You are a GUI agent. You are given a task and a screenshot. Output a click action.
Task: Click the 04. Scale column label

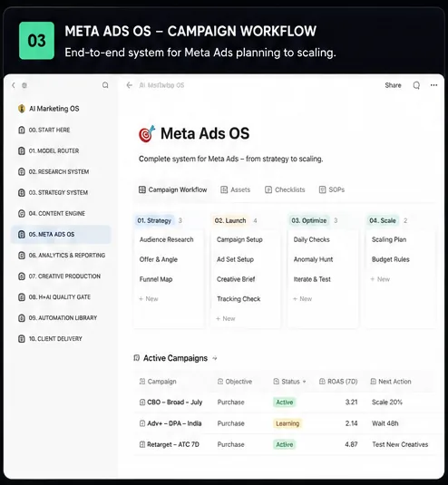tap(383, 220)
